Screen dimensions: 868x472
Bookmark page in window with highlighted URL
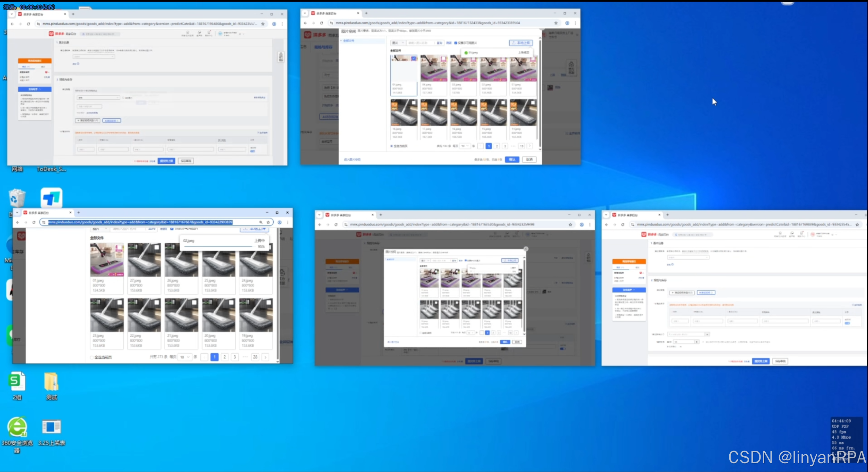(x=268, y=222)
